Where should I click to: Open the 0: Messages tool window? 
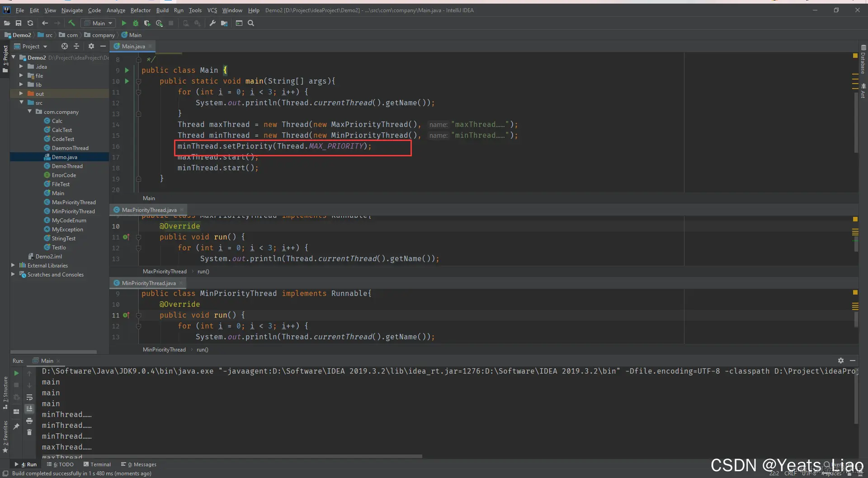pyautogui.click(x=139, y=464)
